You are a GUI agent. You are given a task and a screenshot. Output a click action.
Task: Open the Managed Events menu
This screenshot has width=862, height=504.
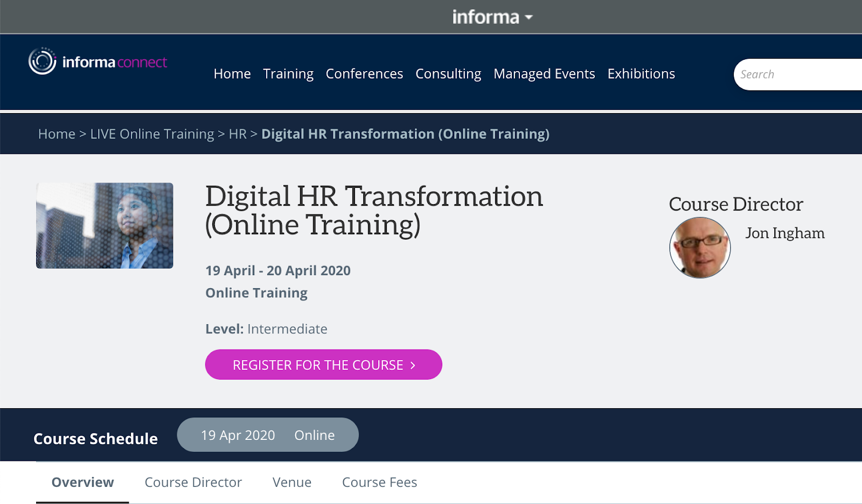click(x=544, y=74)
